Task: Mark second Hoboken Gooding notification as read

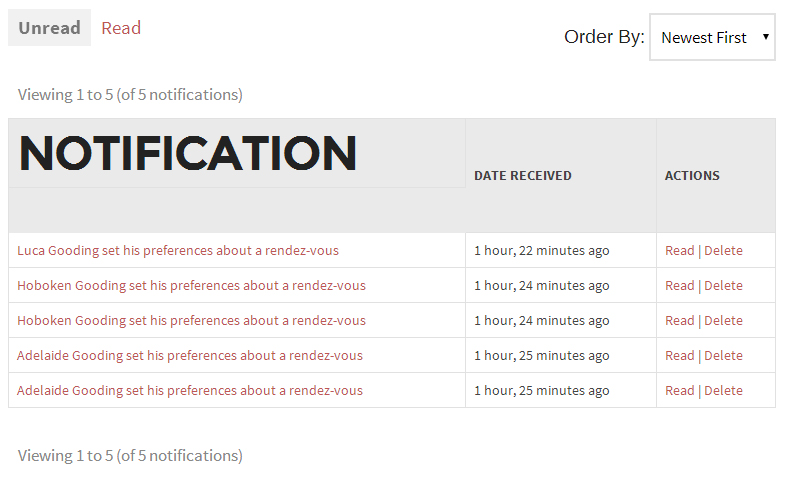Action: [x=679, y=320]
